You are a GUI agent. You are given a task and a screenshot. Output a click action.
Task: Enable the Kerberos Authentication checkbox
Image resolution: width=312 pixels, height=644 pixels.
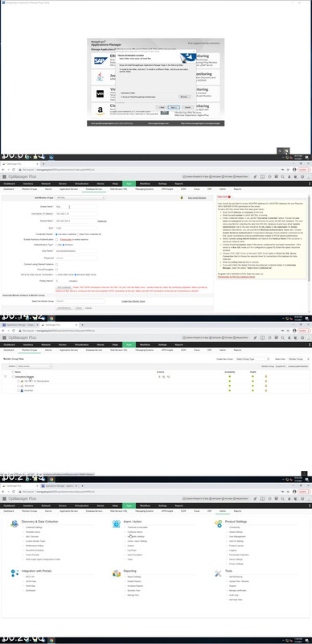56,239
